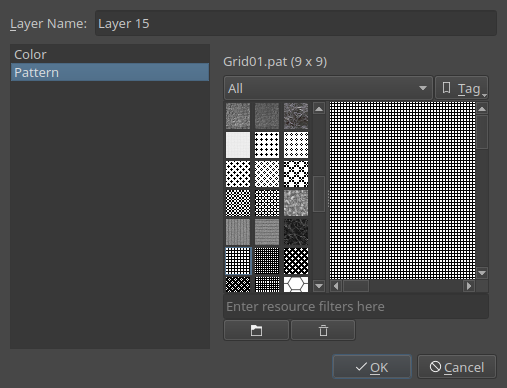The height and width of the screenshot is (388, 507).
Task: Click the delete resource trash icon button
Action: 323,330
